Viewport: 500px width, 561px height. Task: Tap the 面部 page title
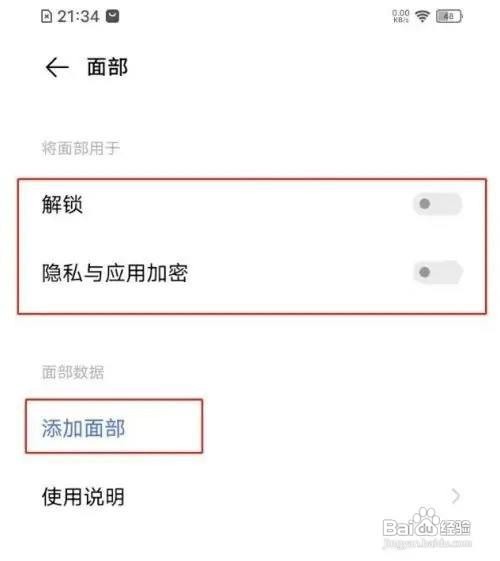[x=107, y=67]
